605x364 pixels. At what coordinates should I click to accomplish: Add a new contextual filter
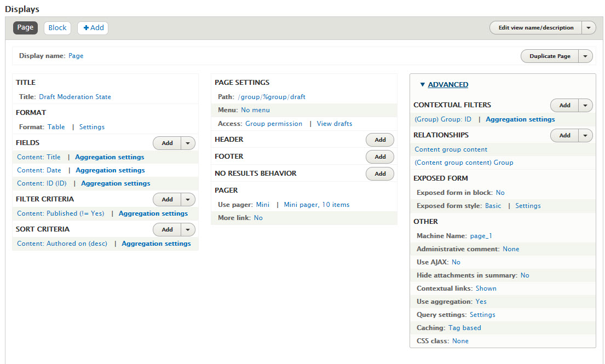564,106
